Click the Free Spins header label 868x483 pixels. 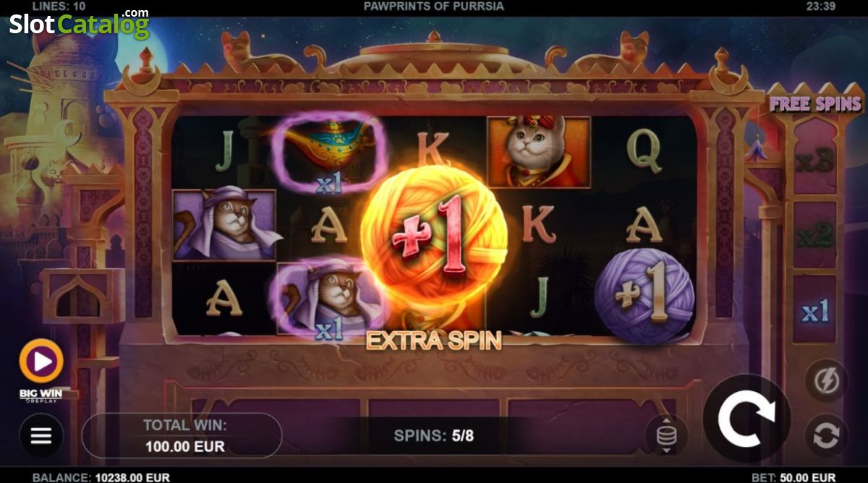(815, 103)
